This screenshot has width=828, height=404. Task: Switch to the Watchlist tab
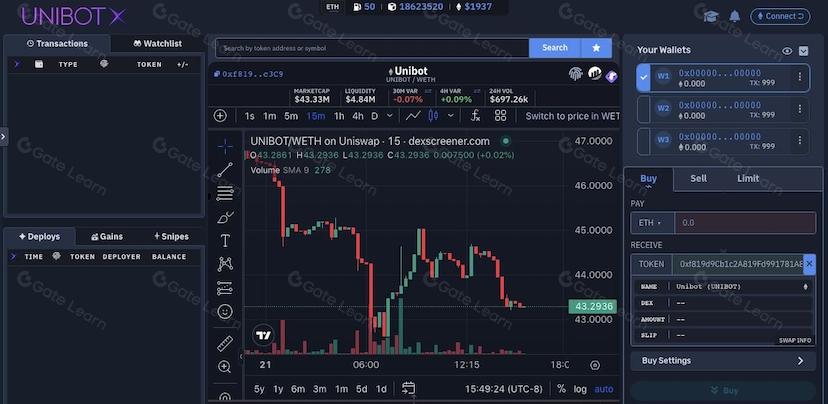coord(157,44)
